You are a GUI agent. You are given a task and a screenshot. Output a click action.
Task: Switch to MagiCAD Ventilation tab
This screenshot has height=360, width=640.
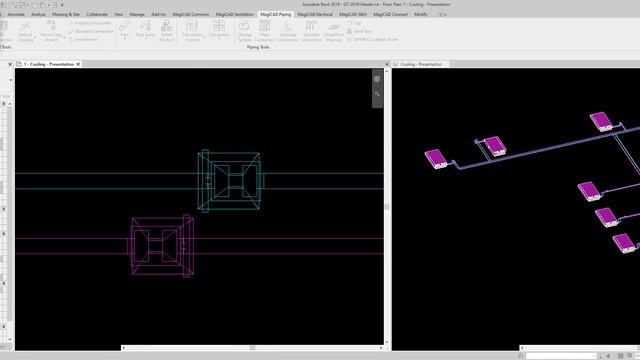tap(235, 14)
